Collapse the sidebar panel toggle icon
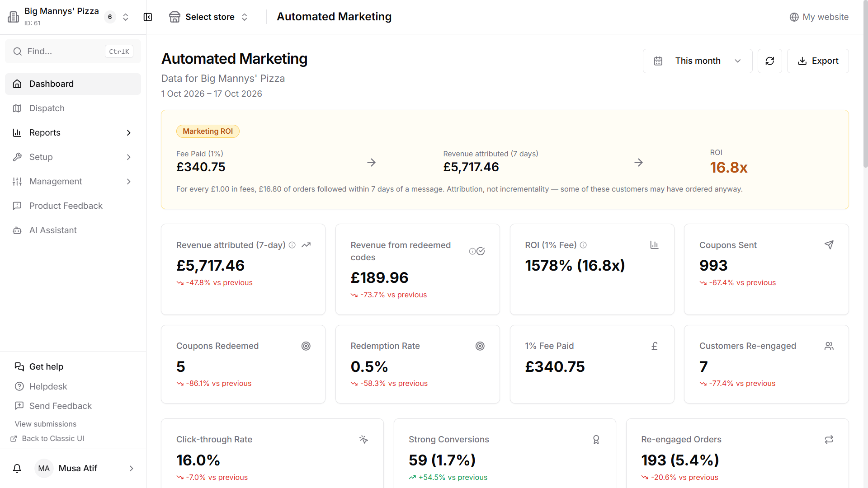This screenshot has width=868, height=488. click(x=148, y=17)
